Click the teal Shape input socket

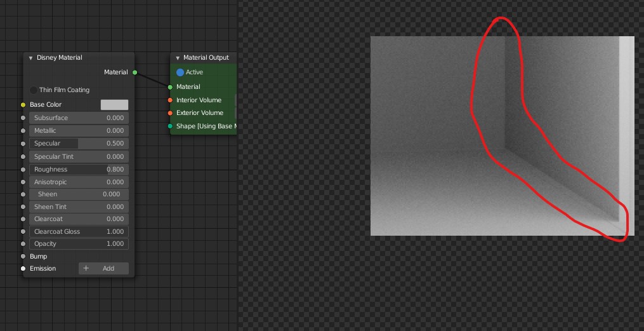pos(170,126)
